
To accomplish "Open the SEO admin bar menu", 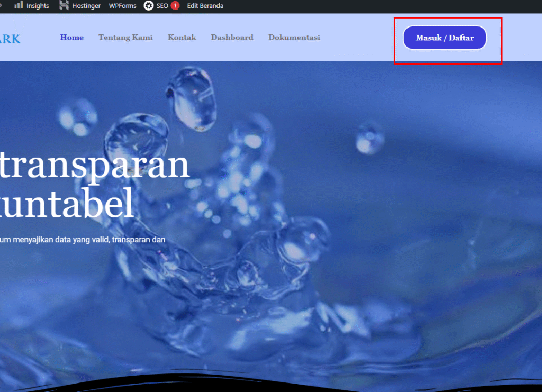I will [162, 6].
